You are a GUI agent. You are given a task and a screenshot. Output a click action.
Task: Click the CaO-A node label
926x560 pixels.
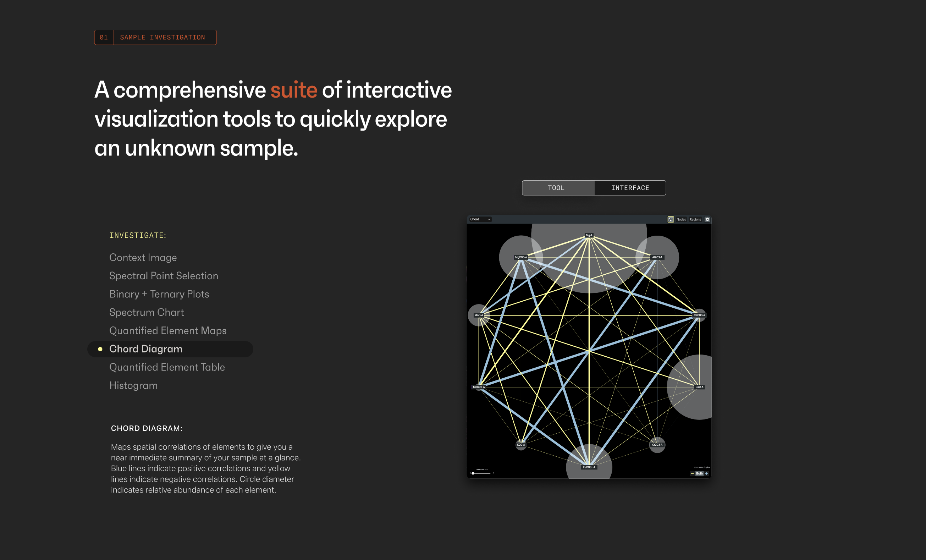pos(699,387)
